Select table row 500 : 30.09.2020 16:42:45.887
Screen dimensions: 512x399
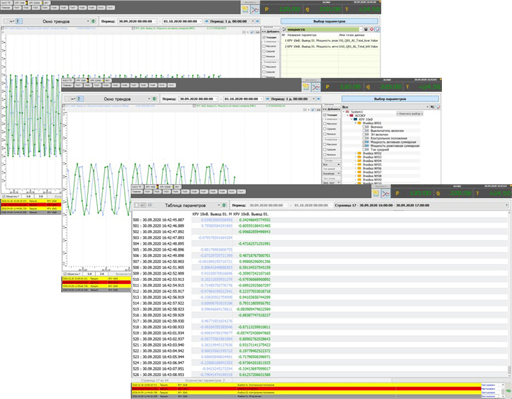320,220
